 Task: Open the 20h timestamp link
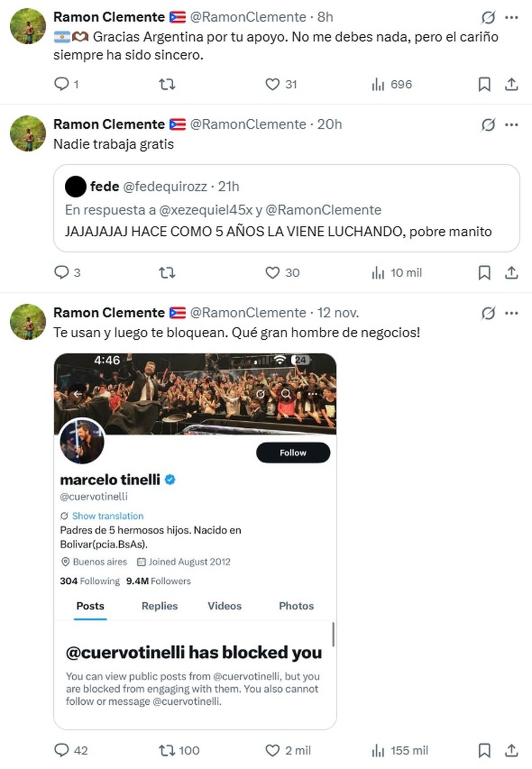click(329, 125)
